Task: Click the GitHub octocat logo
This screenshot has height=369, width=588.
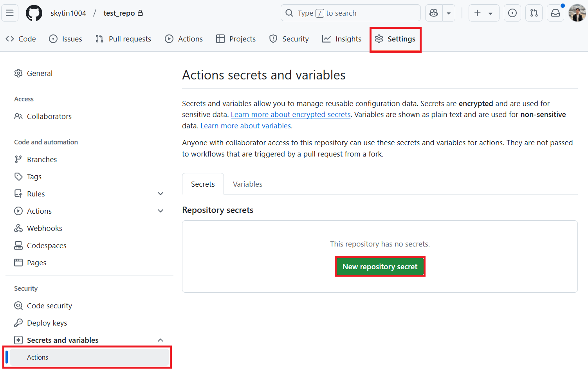Action: [x=34, y=13]
